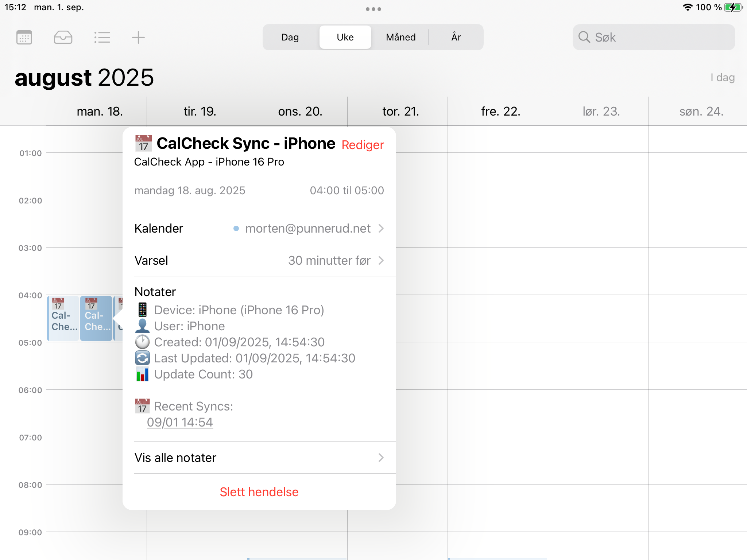
Task: Switch to Måned view
Action: click(x=400, y=37)
